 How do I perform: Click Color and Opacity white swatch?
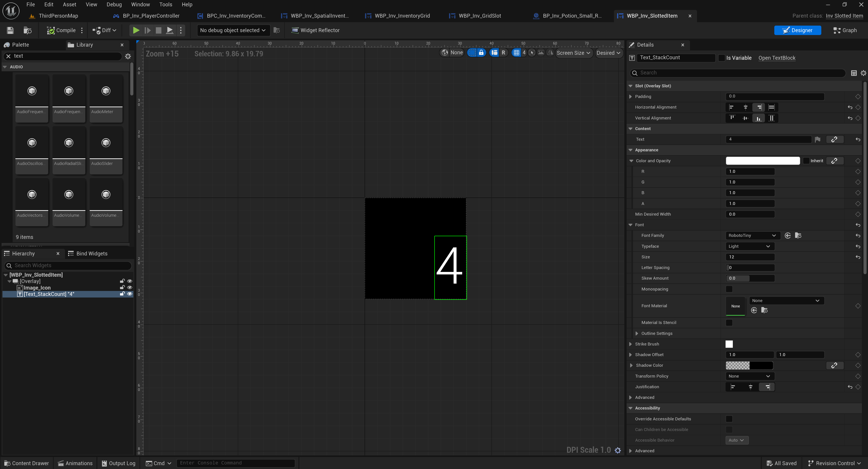(762, 161)
